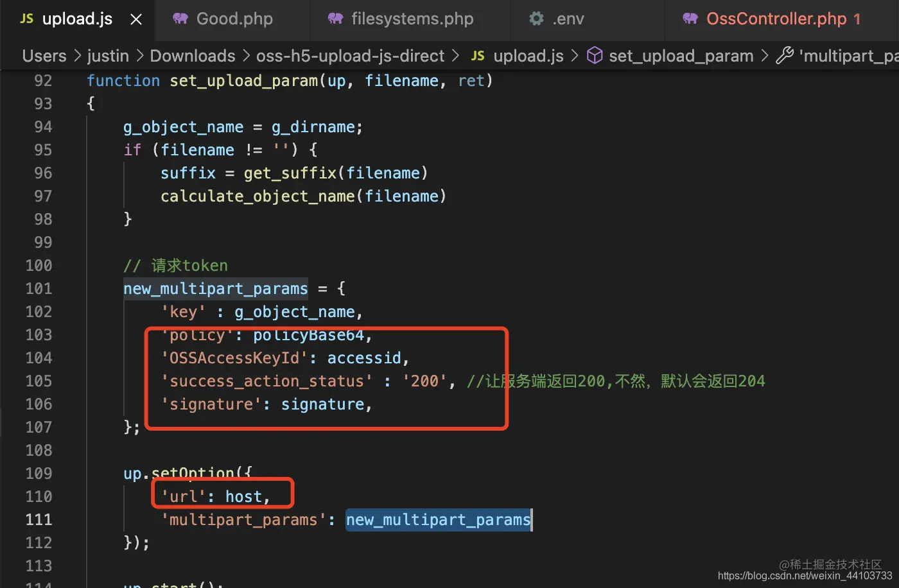This screenshot has height=588, width=899.
Task: Click the JS icon in the breadcrumb
Action: click(x=478, y=56)
